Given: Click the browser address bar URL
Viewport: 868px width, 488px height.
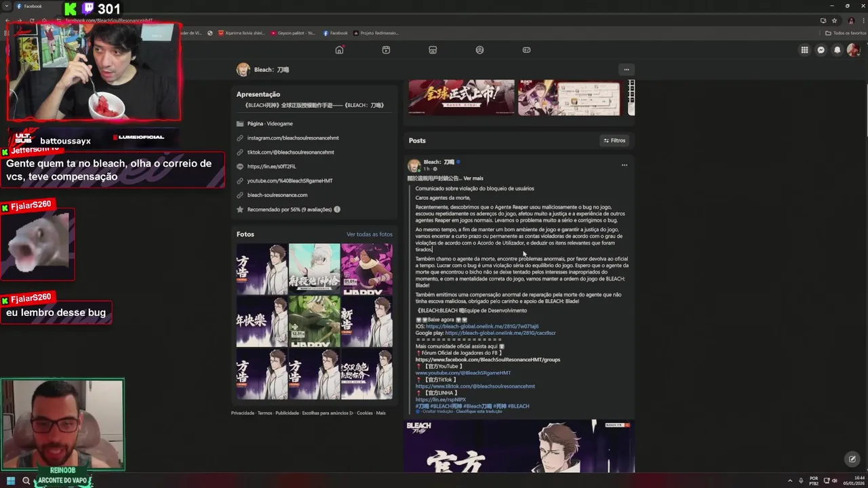Looking at the screenshot, I should (x=108, y=20).
